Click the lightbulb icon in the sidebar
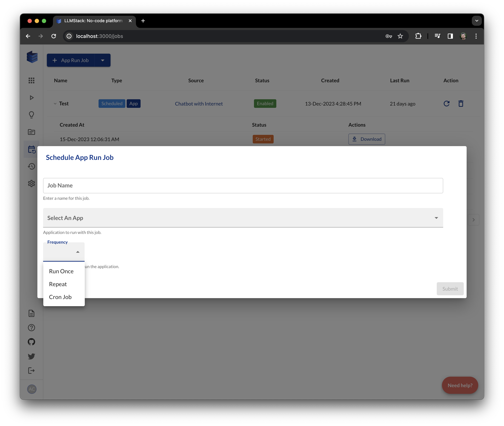Screen dimensions: 504x426 click(x=31, y=115)
